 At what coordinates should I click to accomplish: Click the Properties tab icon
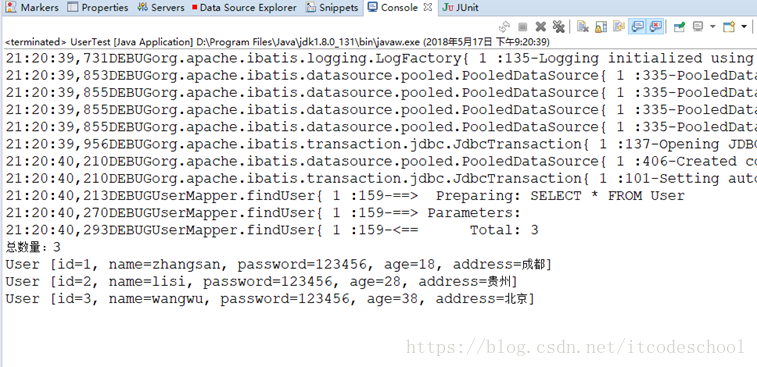[x=72, y=7]
